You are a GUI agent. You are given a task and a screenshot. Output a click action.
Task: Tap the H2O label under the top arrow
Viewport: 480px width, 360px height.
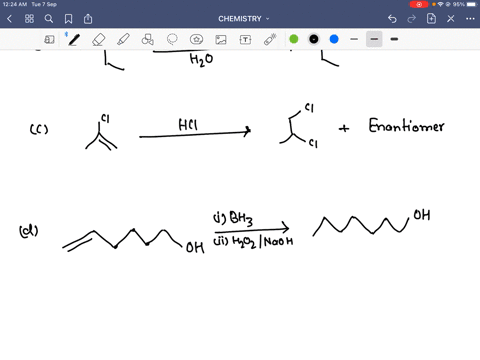201,60
